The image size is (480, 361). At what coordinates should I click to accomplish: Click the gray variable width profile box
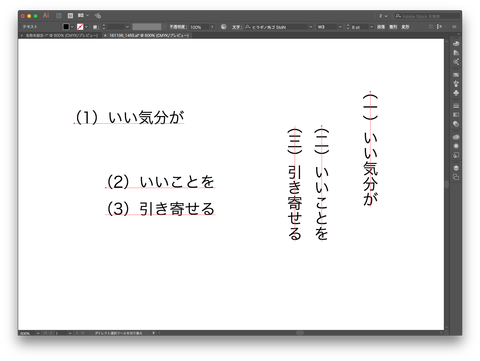coord(147,27)
